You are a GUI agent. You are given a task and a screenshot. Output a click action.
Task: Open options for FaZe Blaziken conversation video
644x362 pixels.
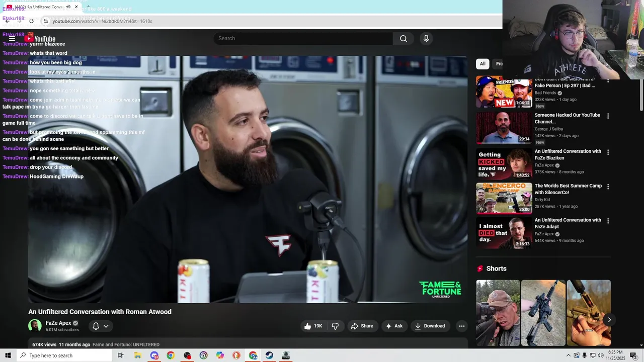tap(608, 152)
